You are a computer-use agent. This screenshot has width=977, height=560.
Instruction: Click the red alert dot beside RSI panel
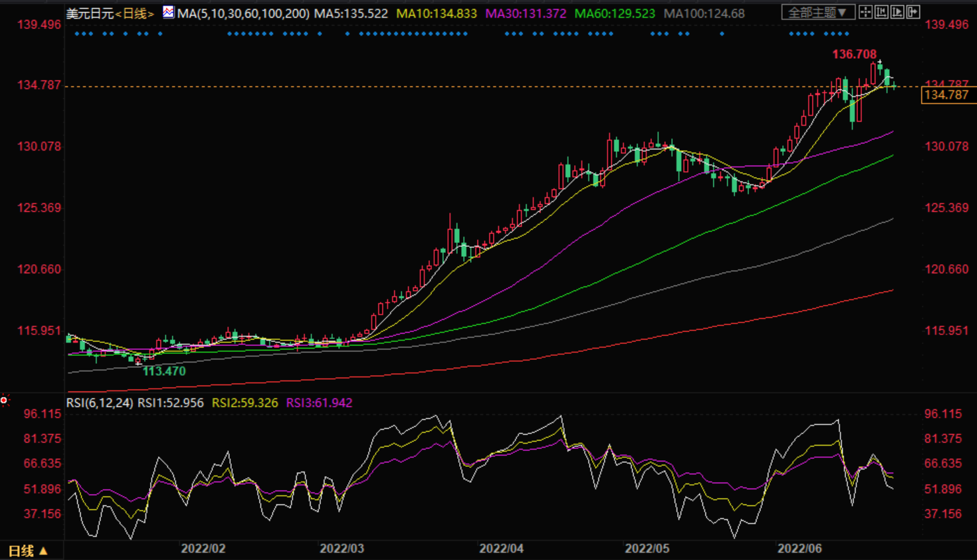click(x=4, y=400)
